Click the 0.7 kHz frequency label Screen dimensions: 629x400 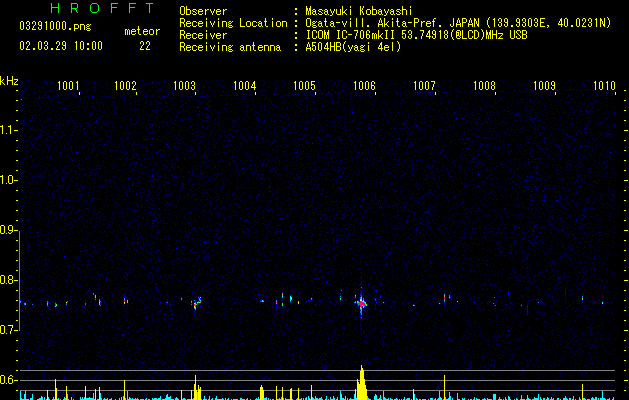click(x=9, y=330)
